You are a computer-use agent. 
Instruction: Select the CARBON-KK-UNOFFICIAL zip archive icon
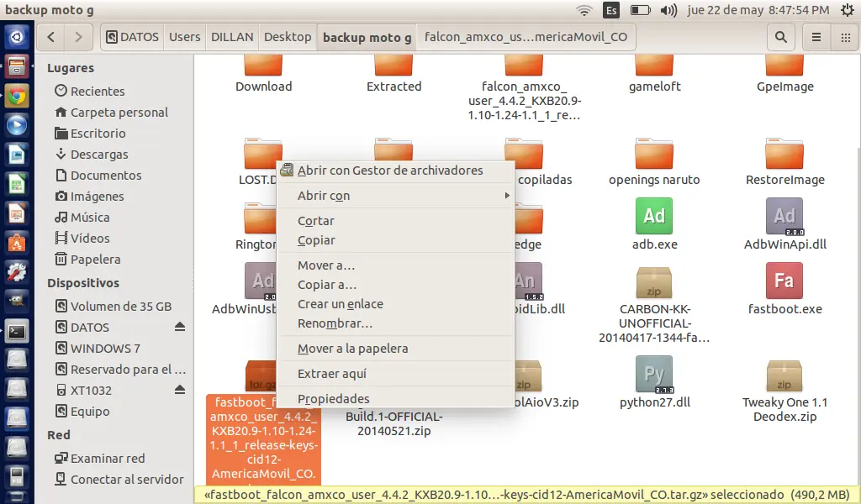(x=654, y=282)
